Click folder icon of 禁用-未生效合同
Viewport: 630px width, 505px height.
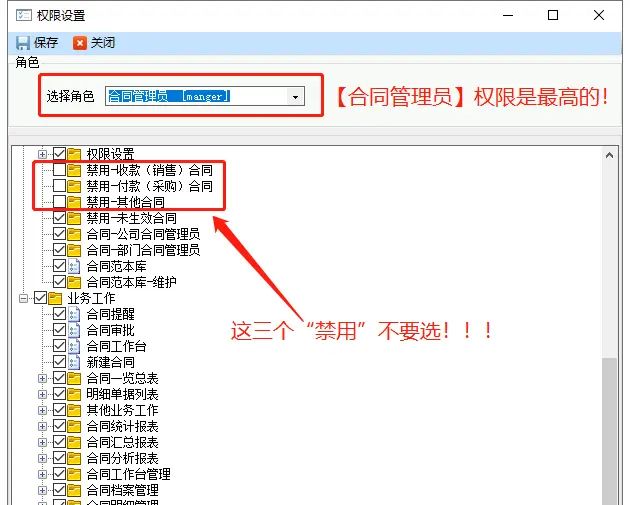[x=74, y=218]
